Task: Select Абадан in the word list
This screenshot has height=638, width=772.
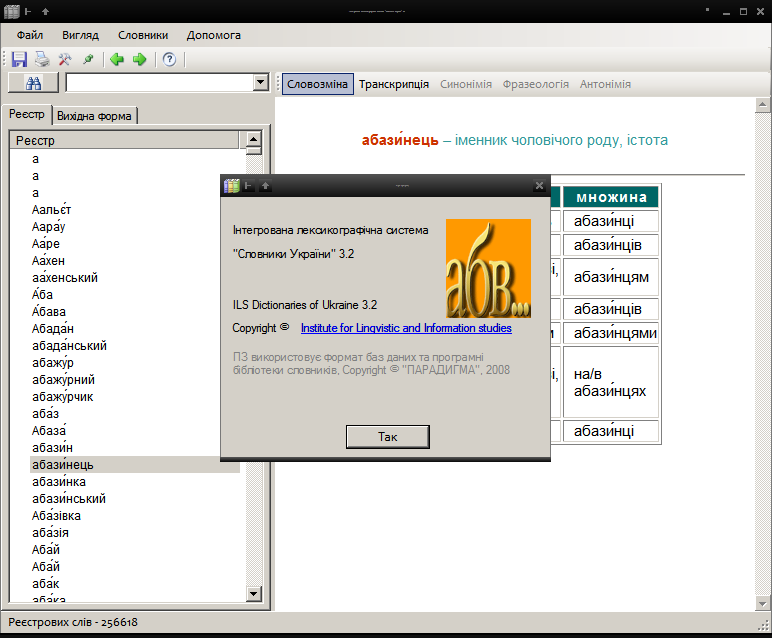Action: [x=53, y=328]
